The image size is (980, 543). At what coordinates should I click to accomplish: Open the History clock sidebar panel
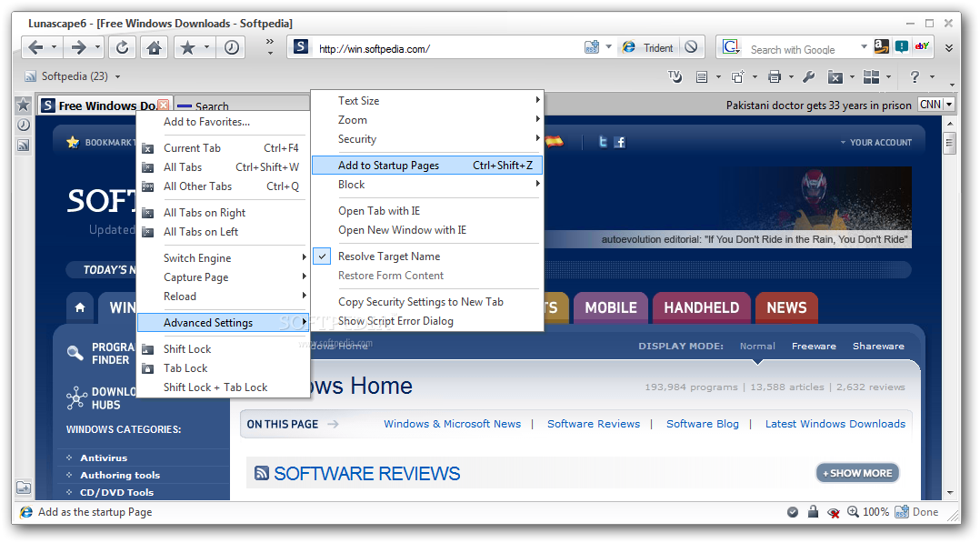click(23, 126)
